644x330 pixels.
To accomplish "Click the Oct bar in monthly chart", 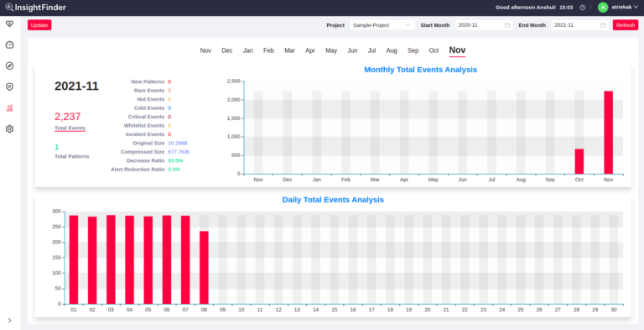I will click(579, 161).
